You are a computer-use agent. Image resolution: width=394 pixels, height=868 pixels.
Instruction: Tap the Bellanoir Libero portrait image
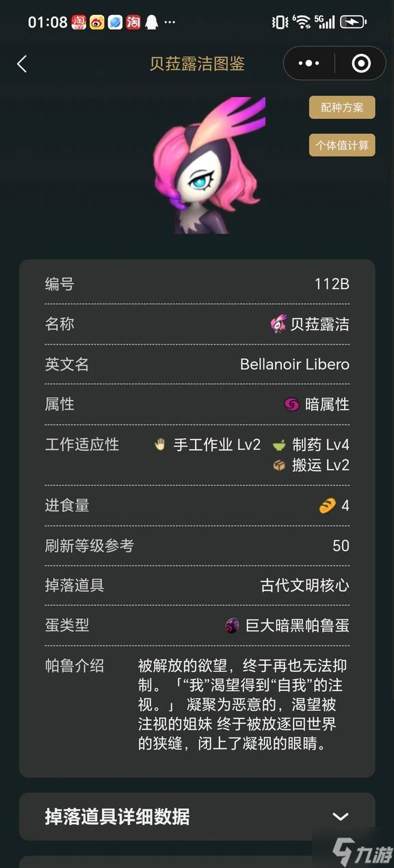point(209,165)
